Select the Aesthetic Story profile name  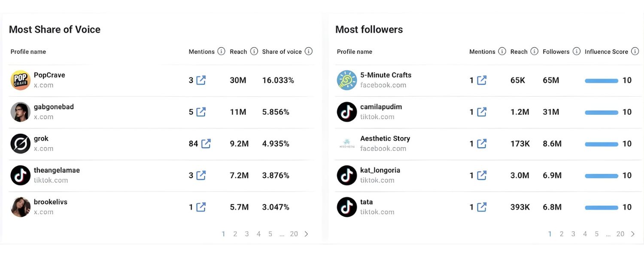point(385,138)
